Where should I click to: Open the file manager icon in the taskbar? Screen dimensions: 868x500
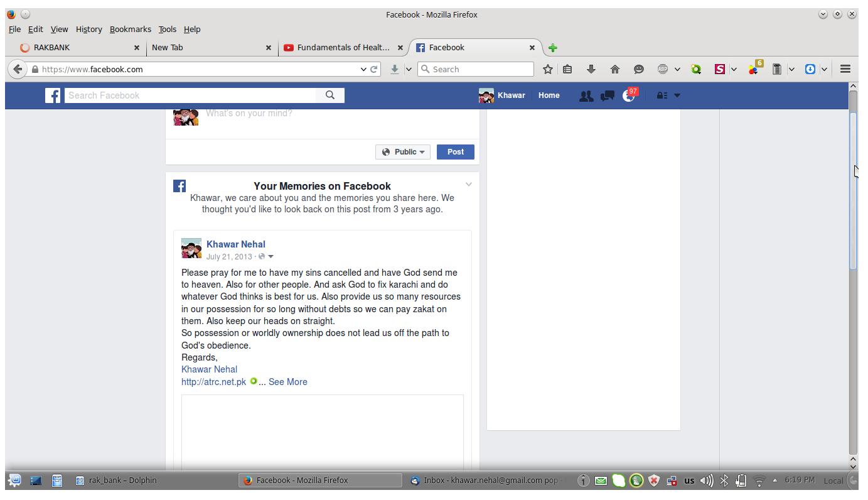tap(57, 481)
